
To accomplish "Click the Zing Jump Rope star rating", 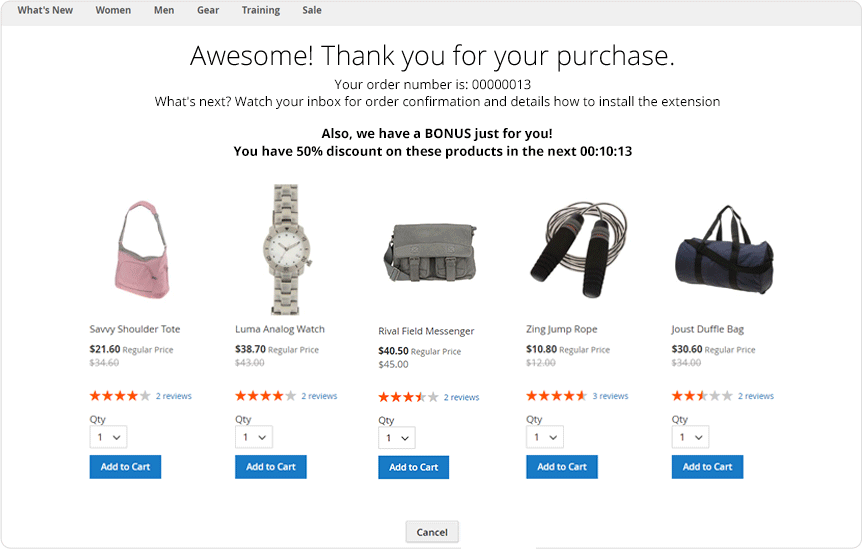I will 556,396.
